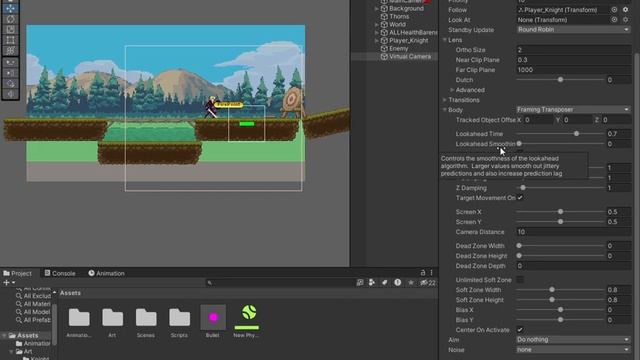
Task: Expand World object in the Hierarchy
Action: pyautogui.click(x=376, y=24)
